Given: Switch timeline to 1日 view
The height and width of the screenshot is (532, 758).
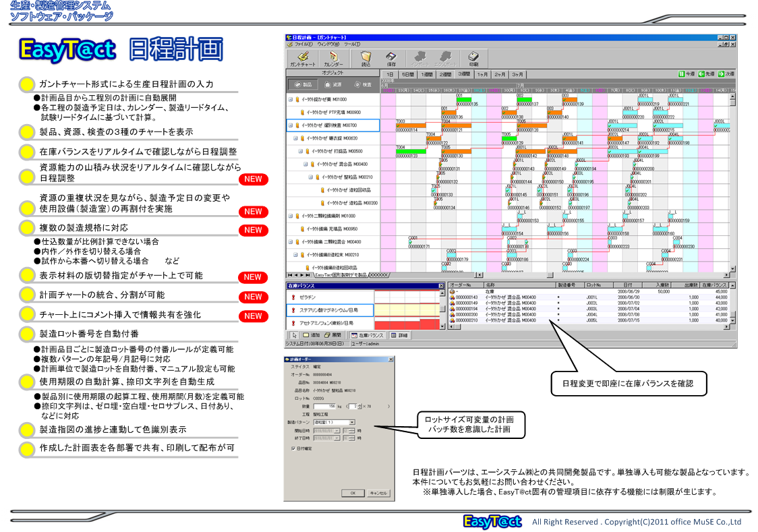Looking at the screenshot, I should pos(390,74).
